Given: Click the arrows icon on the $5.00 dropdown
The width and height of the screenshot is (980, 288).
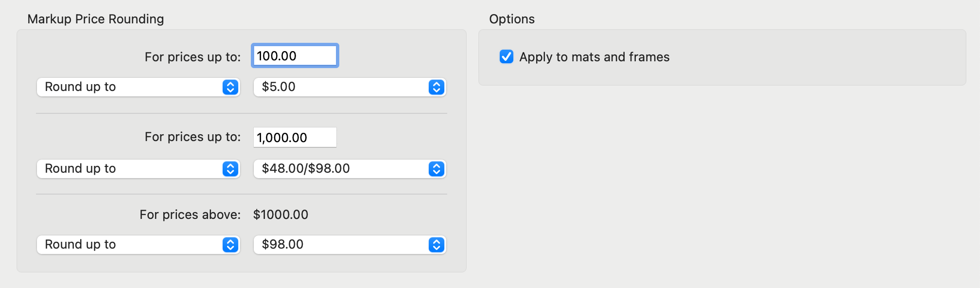Looking at the screenshot, I should (437, 87).
